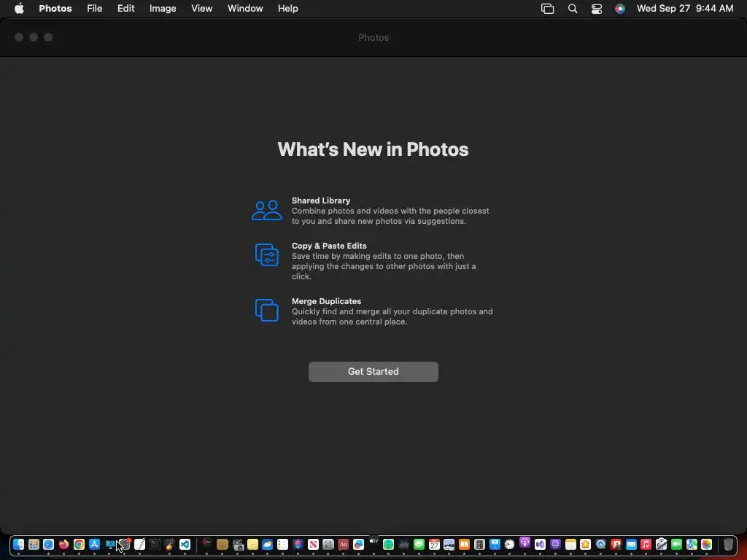
Task: Open the Window menu
Action: pyautogui.click(x=245, y=9)
